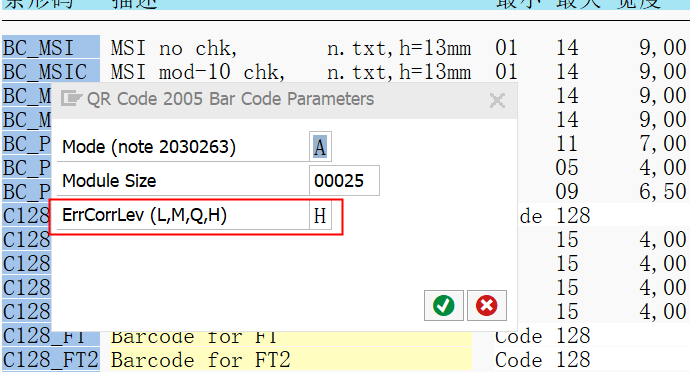This screenshot has width=690, height=372.
Task: Confirm with the green checkmark button
Action: tap(444, 306)
